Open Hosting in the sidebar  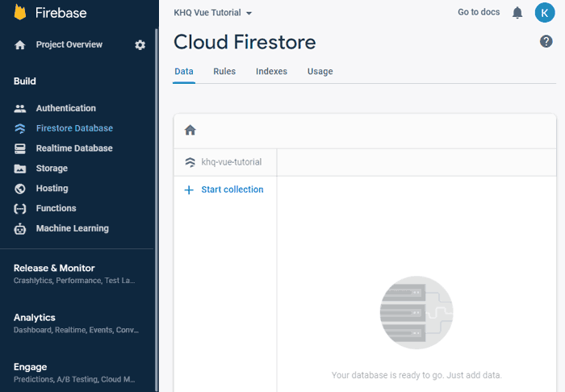52,188
